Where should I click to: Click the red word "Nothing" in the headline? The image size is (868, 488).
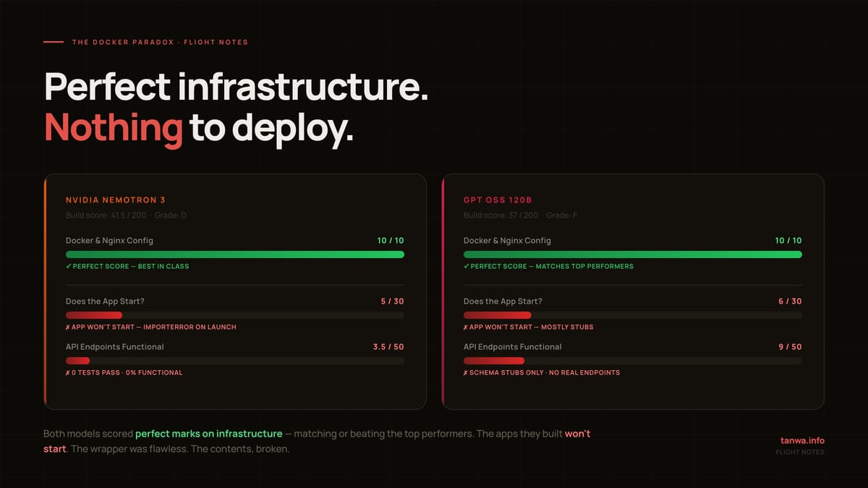[114, 127]
